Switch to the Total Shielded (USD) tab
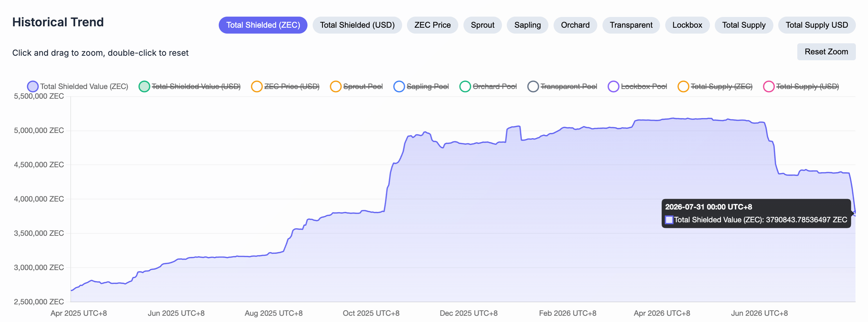 pyautogui.click(x=357, y=25)
